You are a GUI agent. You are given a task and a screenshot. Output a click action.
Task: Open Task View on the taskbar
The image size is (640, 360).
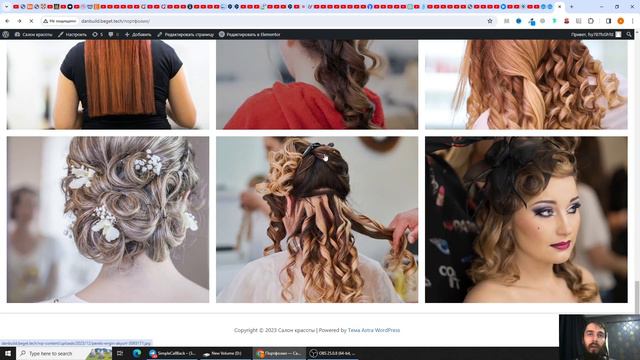click(120, 353)
